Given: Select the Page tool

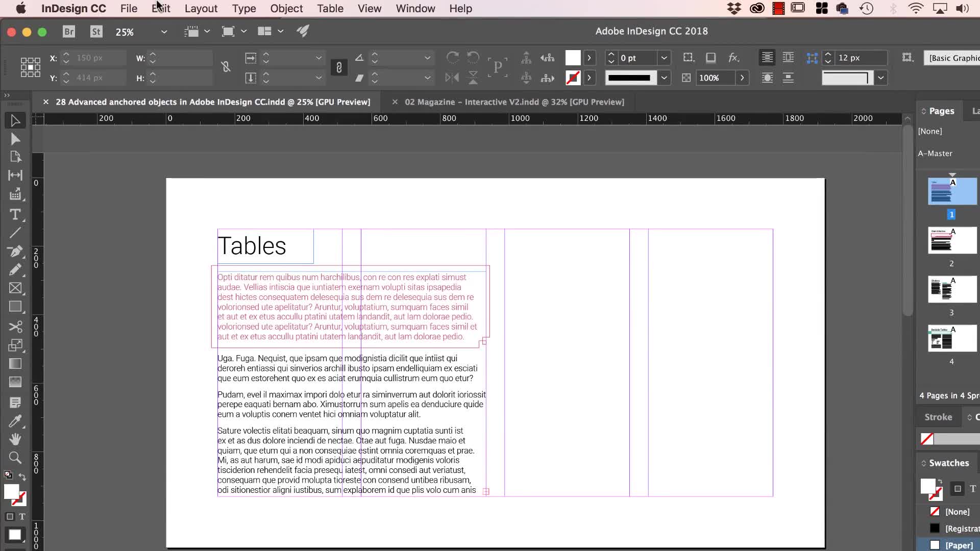Looking at the screenshot, I should point(15,157).
